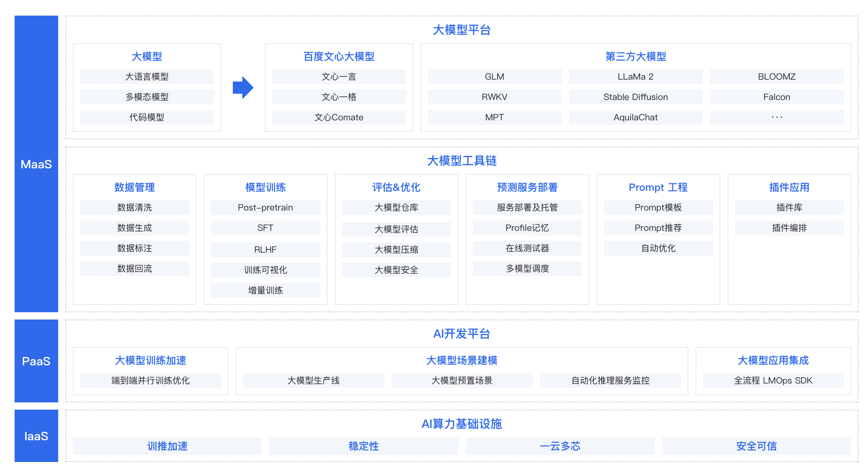Click the PaaS layer block
868x466 pixels.
pos(36,361)
